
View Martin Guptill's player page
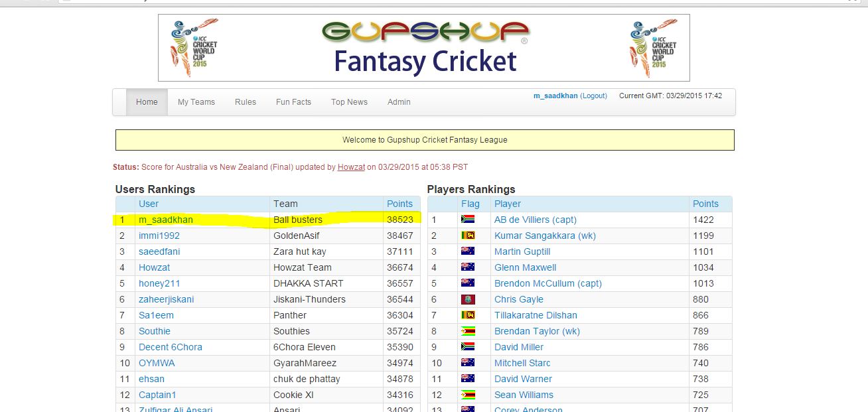pyautogui.click(x=522, y=251)
